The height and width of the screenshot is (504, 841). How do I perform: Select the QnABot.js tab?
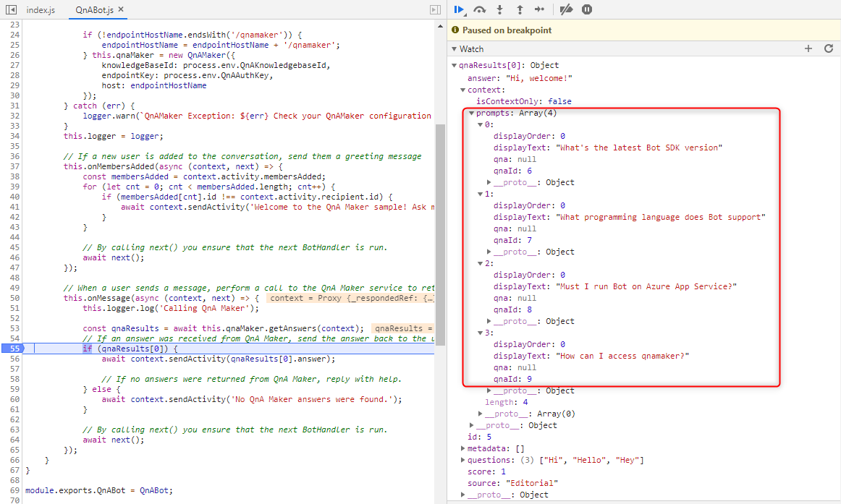tap(95, 10)
